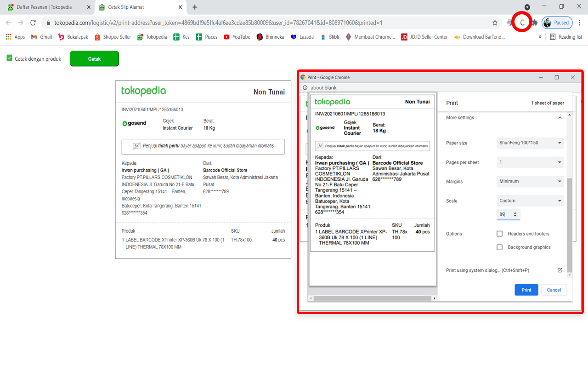The width and height of the screenshot is (588, 368).
Task: Open Print using system dialog link
Action: pos(504,270)
